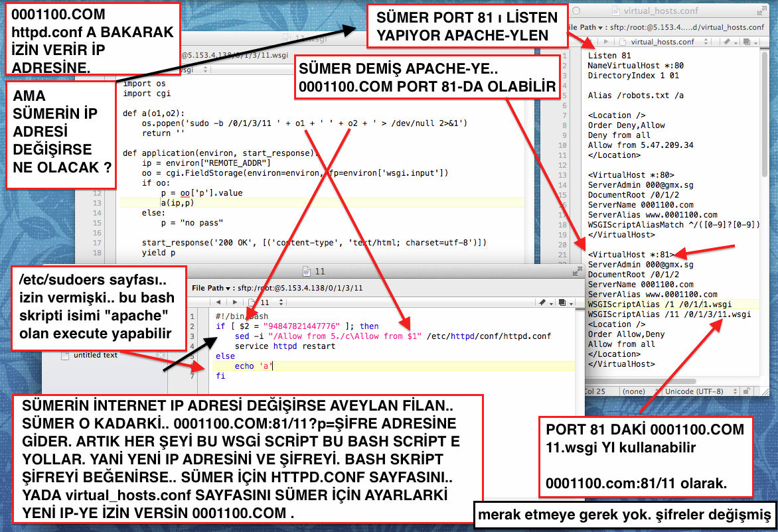Click the sftp path of virtual_hosts.conf
Screen dimensions: 778x532
coord(686,27)
